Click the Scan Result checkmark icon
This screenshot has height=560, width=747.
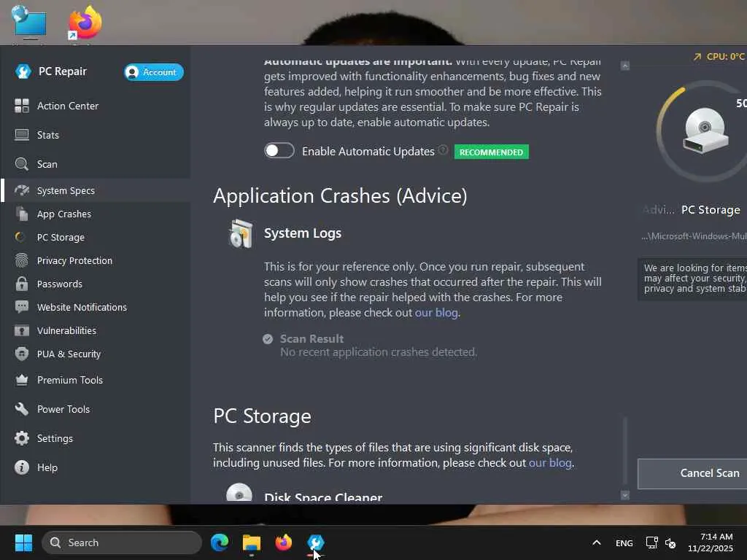268,339
